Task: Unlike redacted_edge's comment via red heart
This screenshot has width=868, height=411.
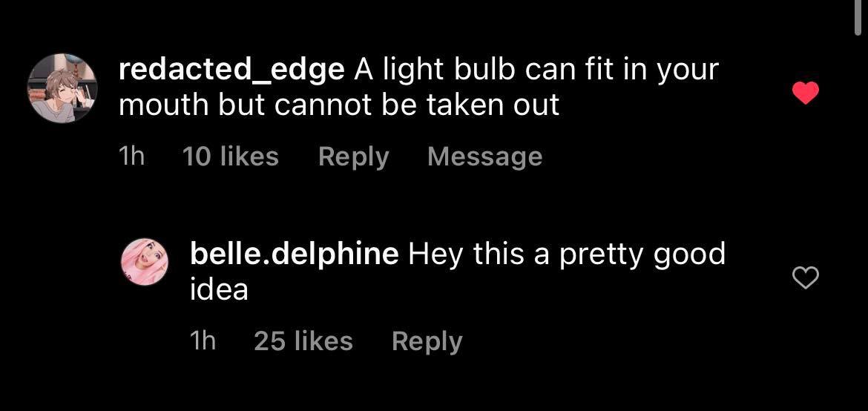Action: (x=806, y=93)
